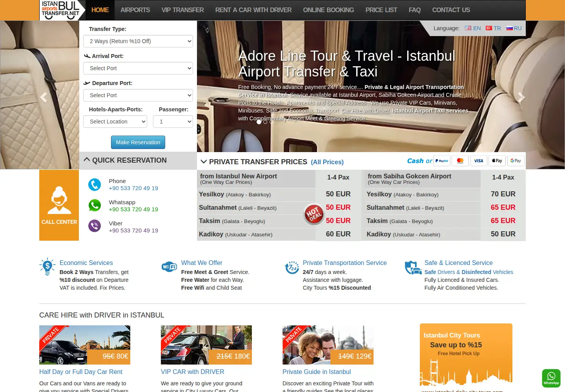Click the Google Pay icon
565x392 pixels.
[x=516, y=161]
